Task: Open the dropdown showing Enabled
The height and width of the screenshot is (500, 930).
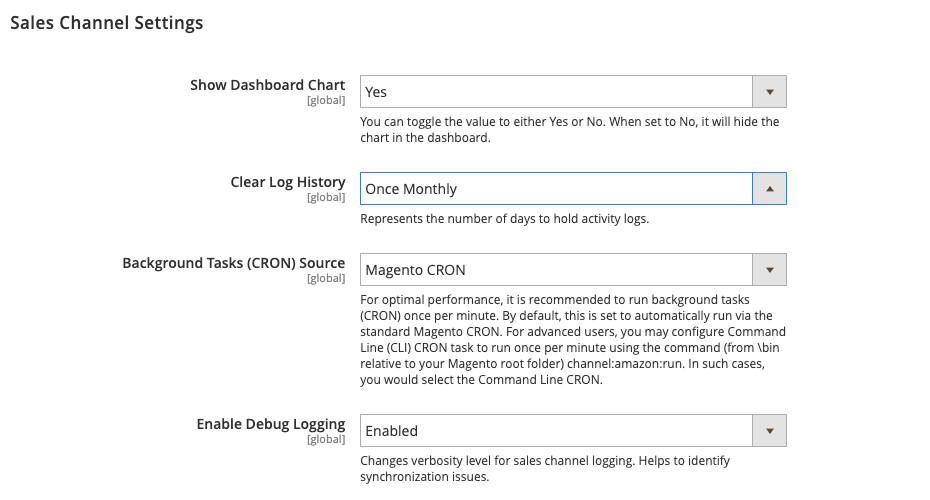Action: [x=573, y=431]
